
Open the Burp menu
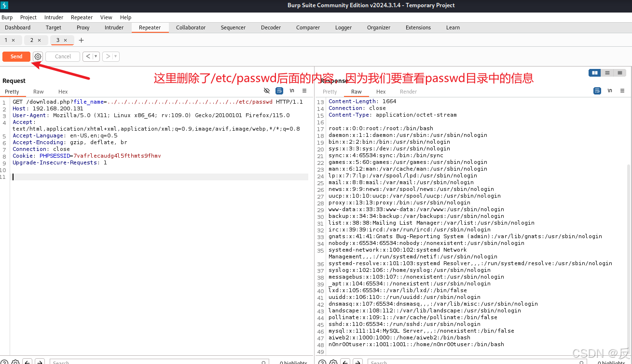tap(7, 17)
